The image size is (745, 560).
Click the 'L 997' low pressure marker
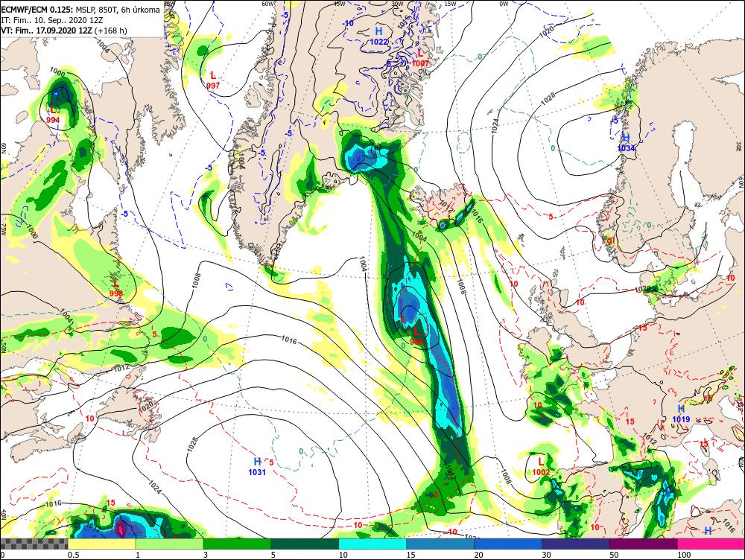213,80
